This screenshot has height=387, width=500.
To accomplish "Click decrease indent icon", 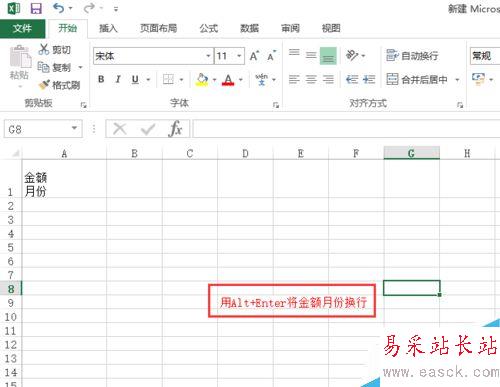I will tap(352, 79).
